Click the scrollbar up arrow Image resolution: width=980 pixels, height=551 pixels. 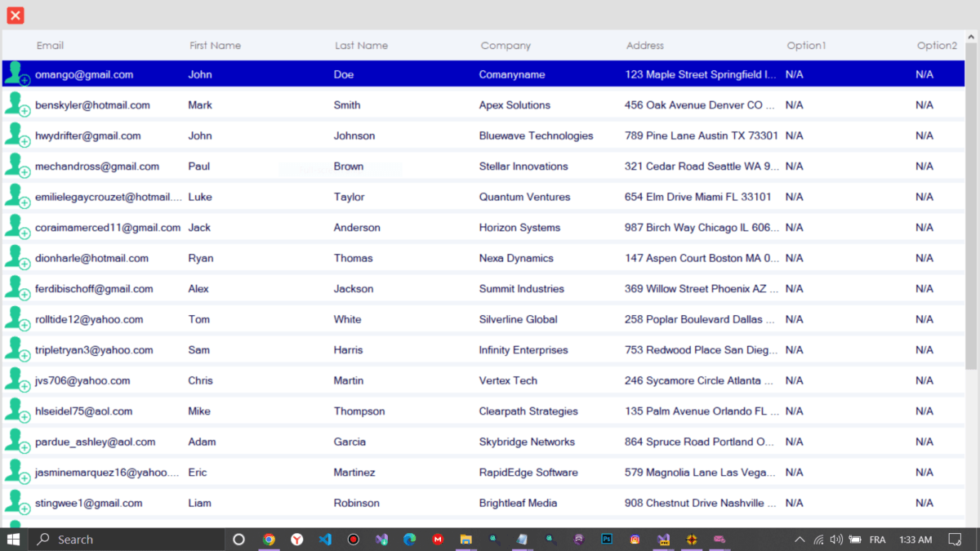tap(971, 36)
